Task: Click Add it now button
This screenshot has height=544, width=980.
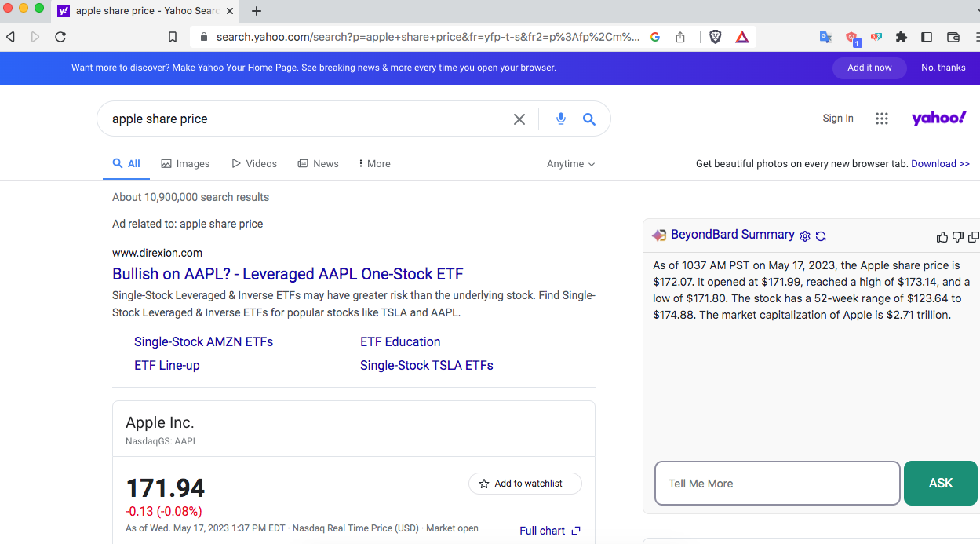Action: 869,68
